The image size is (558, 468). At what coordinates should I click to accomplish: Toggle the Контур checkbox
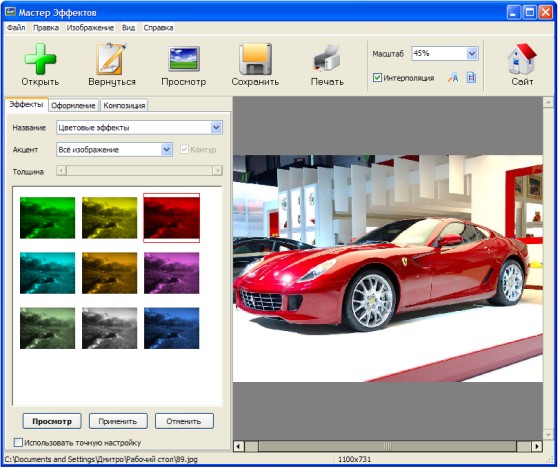[184, 149]
